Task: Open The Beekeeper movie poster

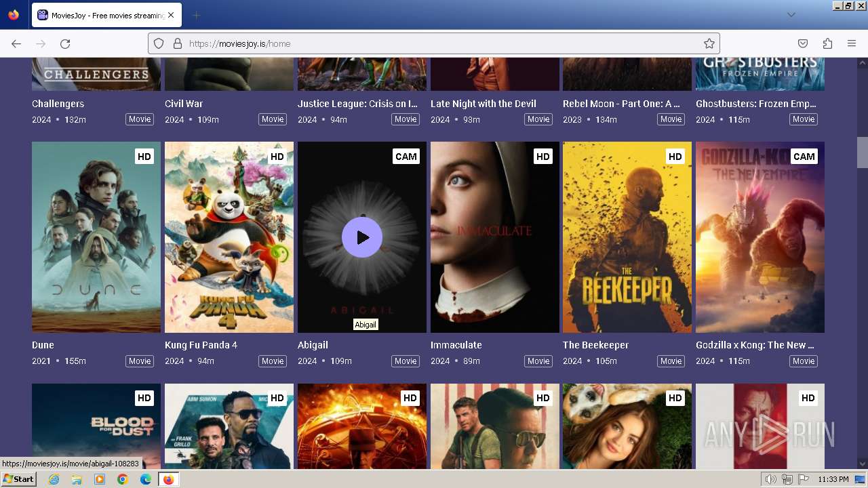Action: pyautogui.click(x=627, y=237)
